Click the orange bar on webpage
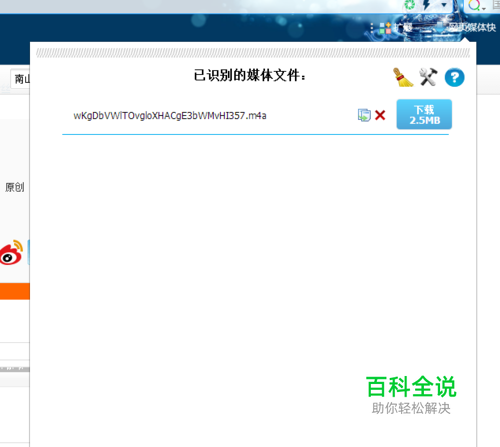This screenshot has height=447, width=500. pos(15,291)
